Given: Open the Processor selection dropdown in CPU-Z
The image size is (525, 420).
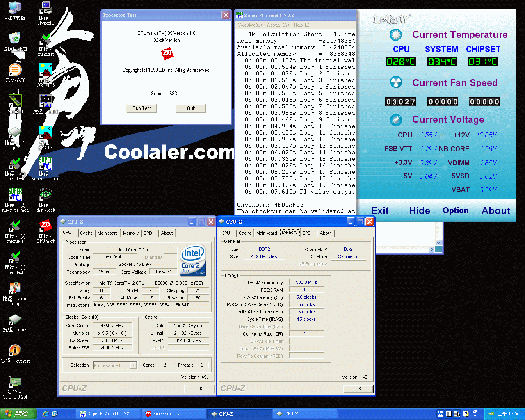Looking at the screenshot, I should tap(133, 365).
